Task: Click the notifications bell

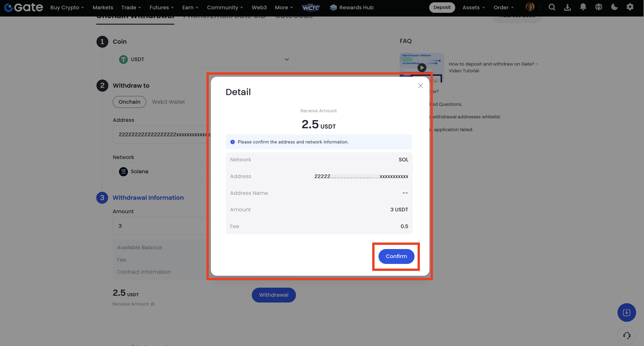Action: pos(583,7)
